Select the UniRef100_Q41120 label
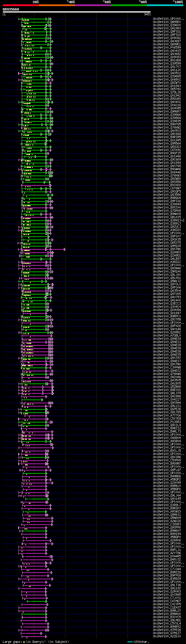 tap(167, 70)
